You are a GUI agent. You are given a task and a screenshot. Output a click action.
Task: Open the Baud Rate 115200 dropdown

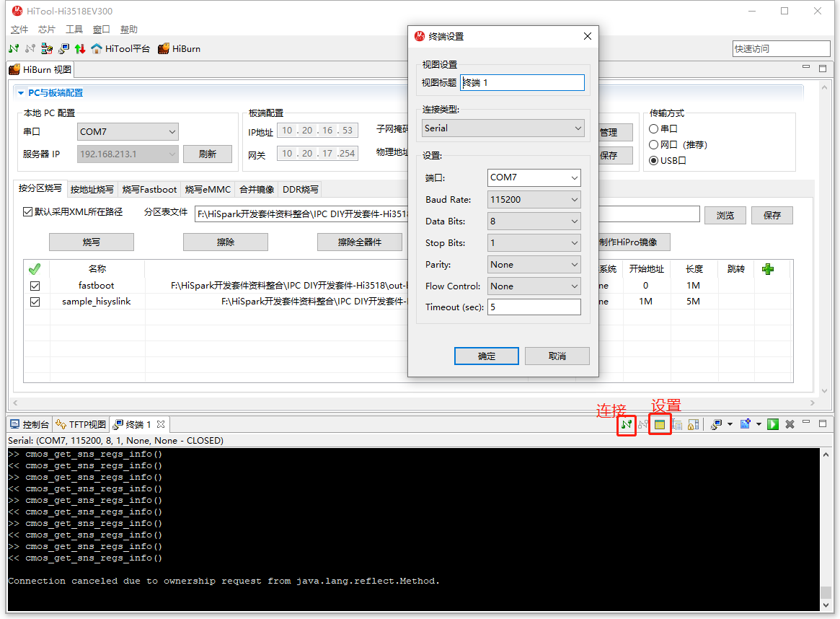tap(534, 199)
